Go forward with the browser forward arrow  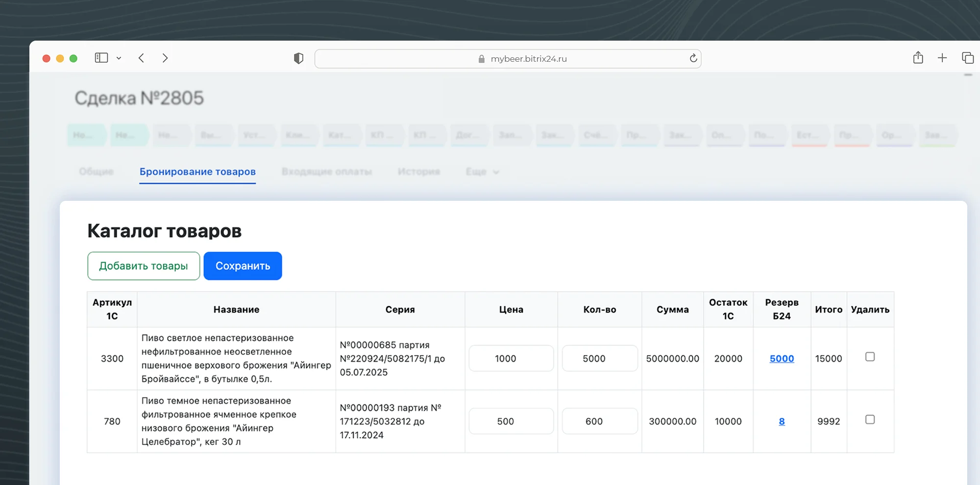pyautogui.click(x=165, y=58)
